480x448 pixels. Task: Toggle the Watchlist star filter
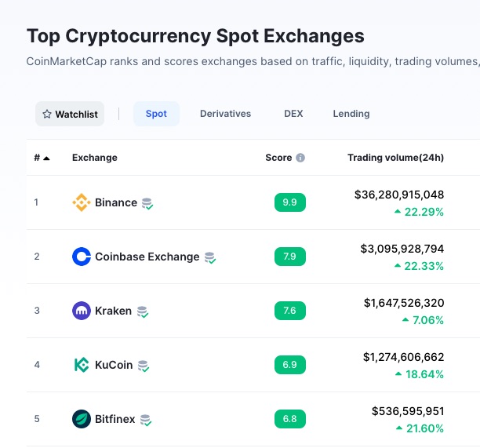click(70, 114)
